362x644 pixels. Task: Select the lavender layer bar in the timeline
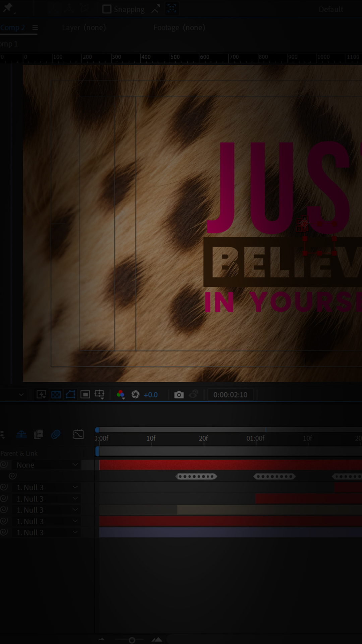pyautogui.click(x=231, y=533)
